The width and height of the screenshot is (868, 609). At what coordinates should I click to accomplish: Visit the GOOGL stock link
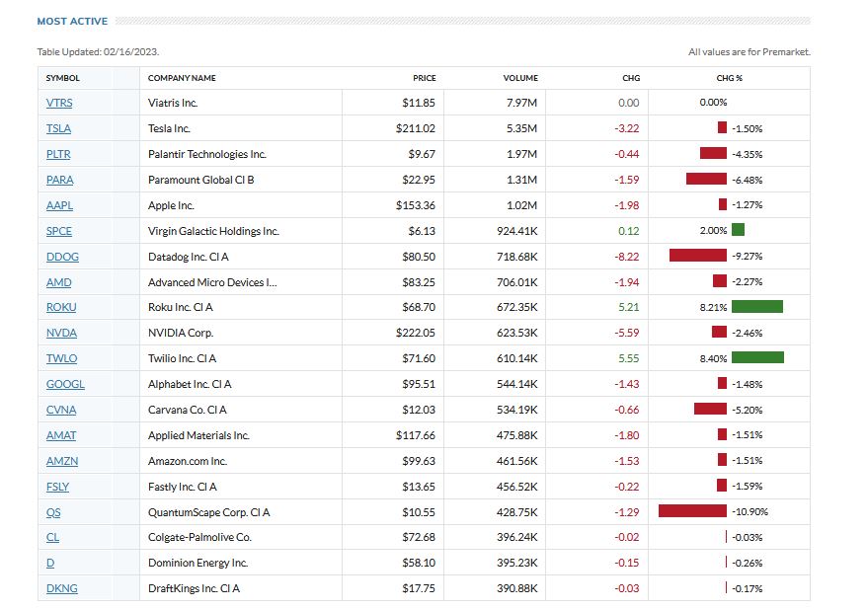pyautogui.click(x=65, y=384)
